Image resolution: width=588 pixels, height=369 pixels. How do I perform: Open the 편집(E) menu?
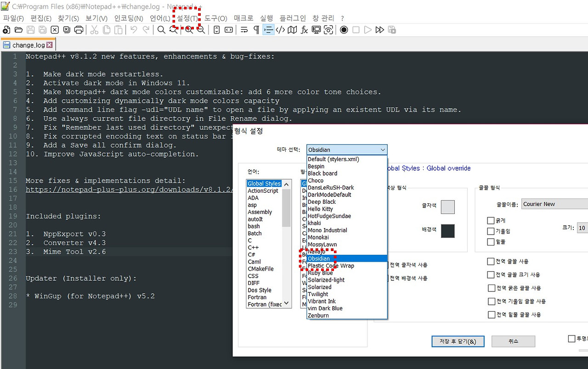(41, 18)
